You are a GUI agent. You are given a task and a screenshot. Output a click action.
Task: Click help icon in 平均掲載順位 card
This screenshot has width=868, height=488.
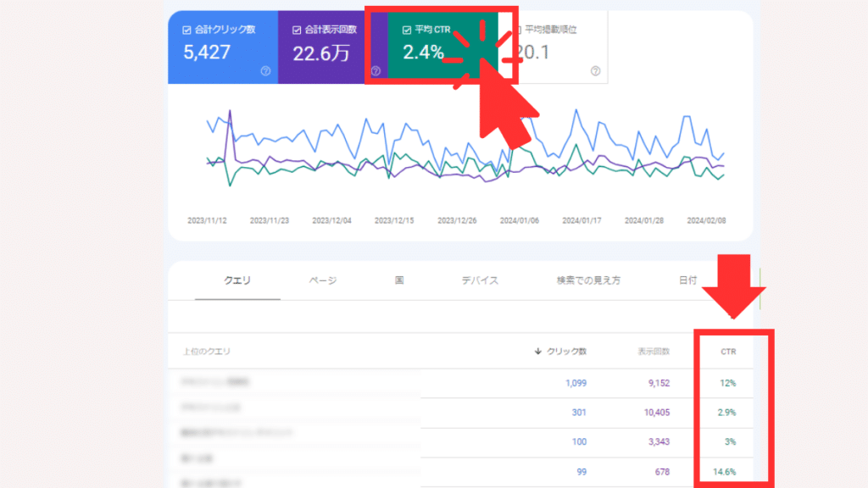(595, 71)
